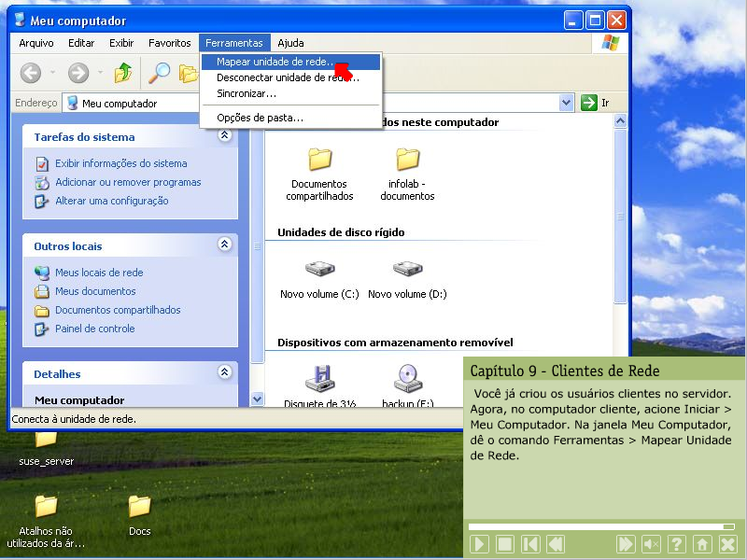
Task: Open the Endereço address bar dropdown
Action: point(566,103)
